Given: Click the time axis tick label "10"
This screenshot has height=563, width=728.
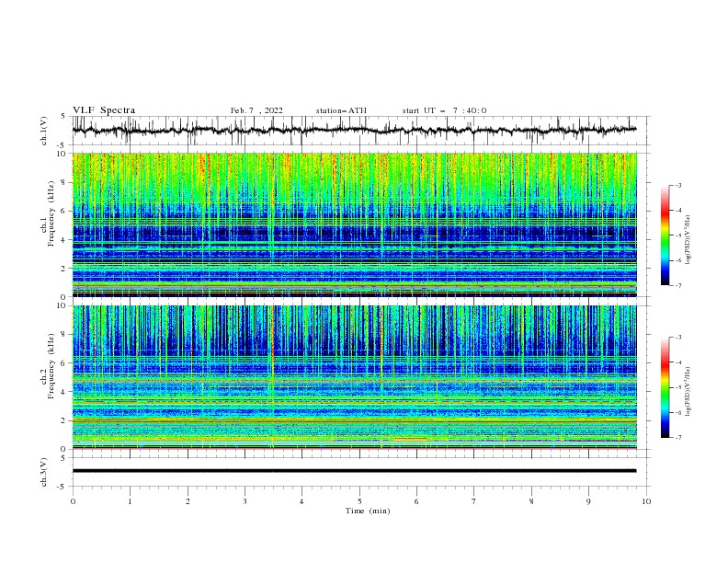Looking at the screenshot, I should 646,501.
